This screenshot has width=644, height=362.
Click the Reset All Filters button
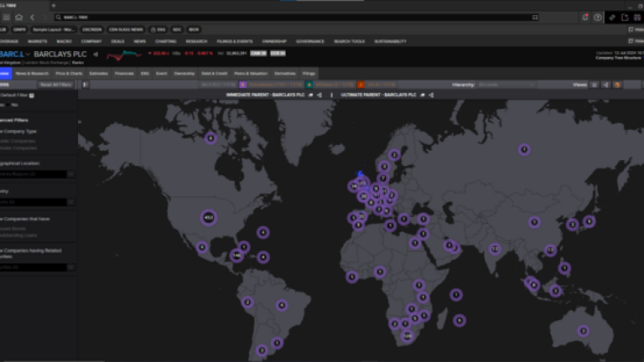click(x=55, y=85)
